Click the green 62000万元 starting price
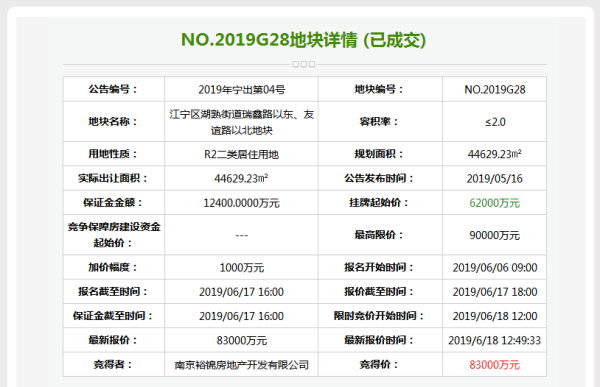 (x=494, y=203)
